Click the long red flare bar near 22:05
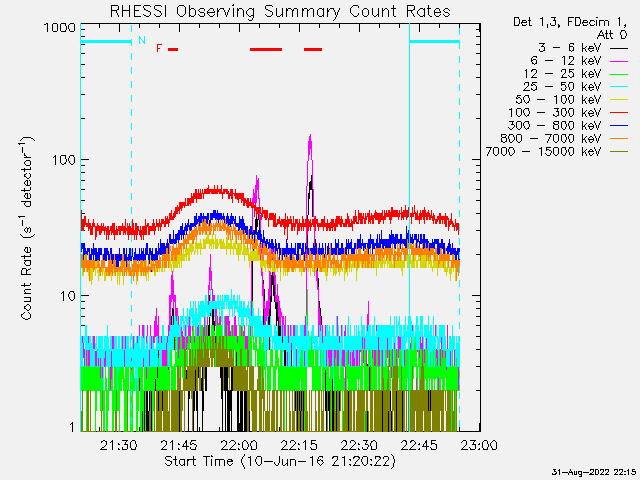Viewport: 640px width, 480px height. point(266,49)
